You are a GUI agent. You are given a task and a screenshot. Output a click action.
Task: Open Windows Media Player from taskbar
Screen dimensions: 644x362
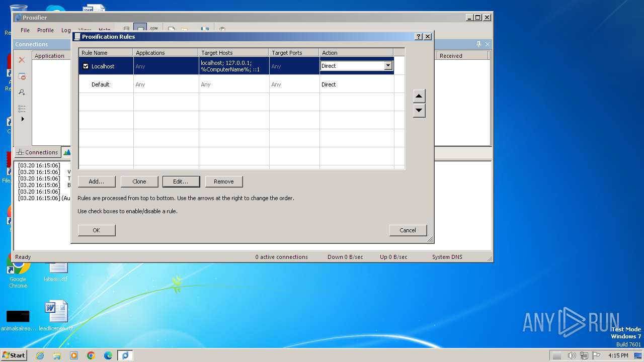click(x=74, y=355)
